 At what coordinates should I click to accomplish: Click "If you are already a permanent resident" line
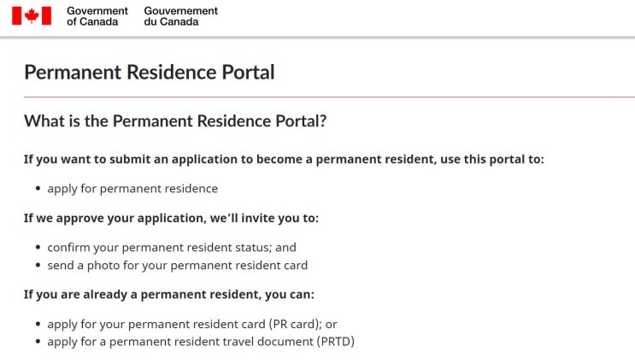point(169,295)
